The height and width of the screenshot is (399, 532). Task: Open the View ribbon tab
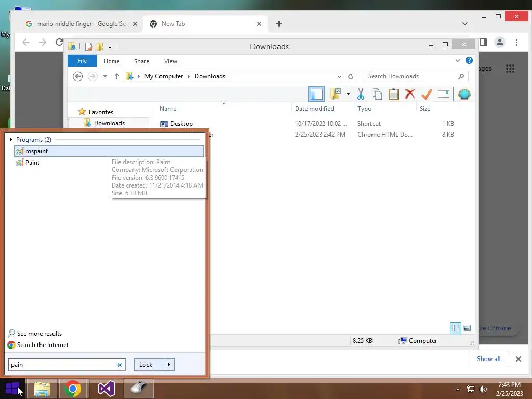(170, 61)
